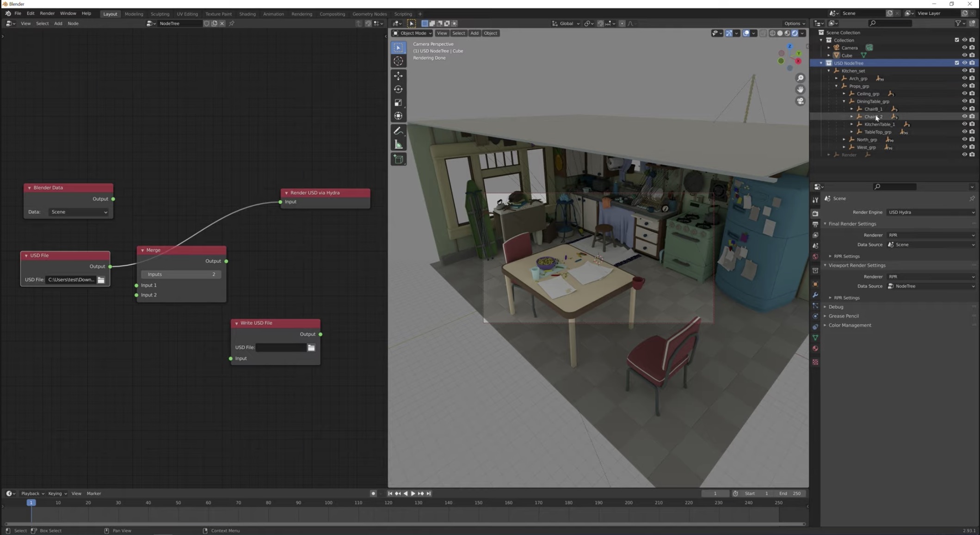Hide Cube object in the outliner
Screen dimensions: 980x535
point(964,55)
